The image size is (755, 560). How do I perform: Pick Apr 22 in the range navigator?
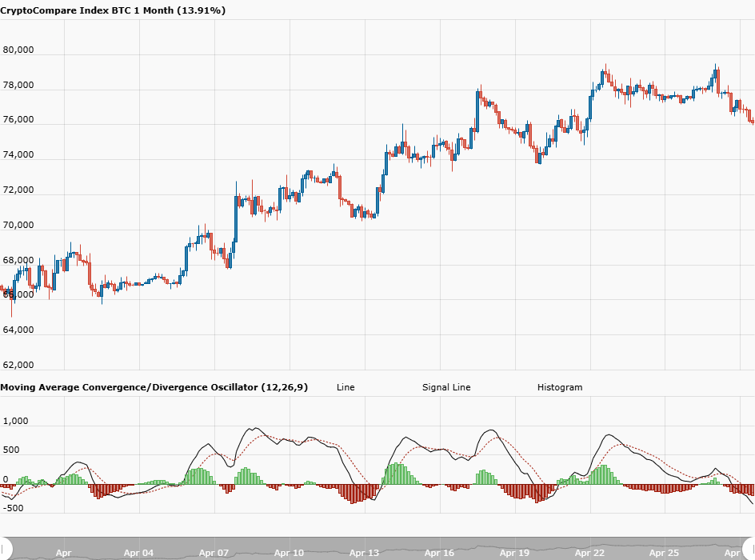tap(589, 553)
